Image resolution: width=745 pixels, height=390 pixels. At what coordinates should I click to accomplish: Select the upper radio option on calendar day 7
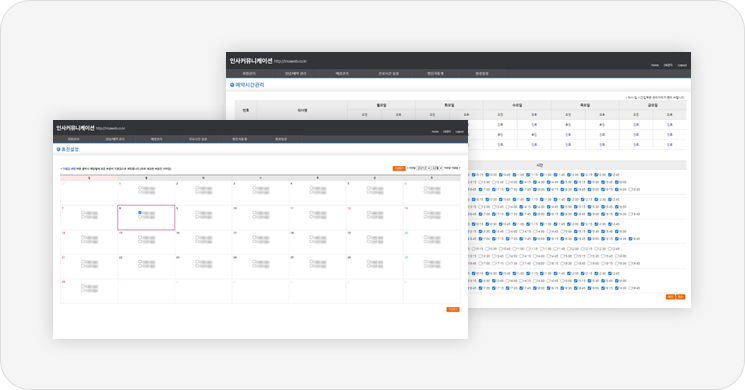click(x=83, y=213)
